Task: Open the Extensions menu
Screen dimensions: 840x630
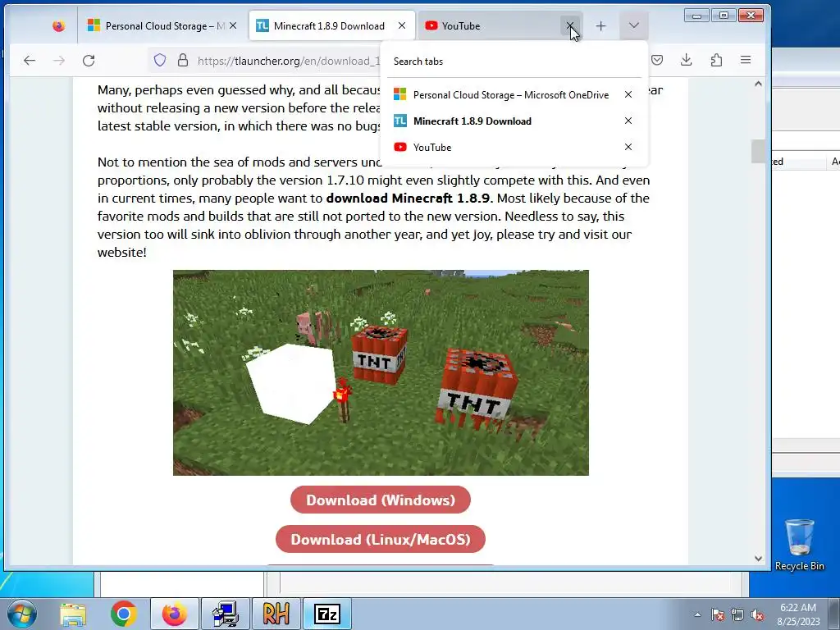Action: click(716, 60)
